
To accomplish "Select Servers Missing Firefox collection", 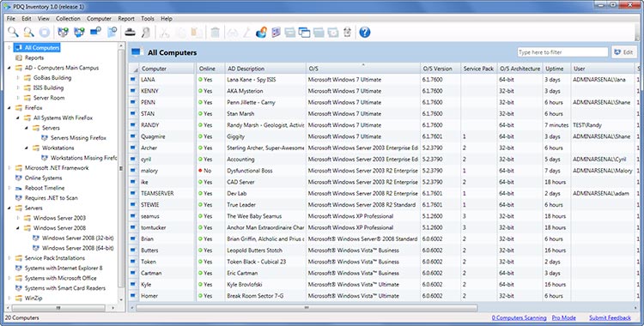I will 78,138.
